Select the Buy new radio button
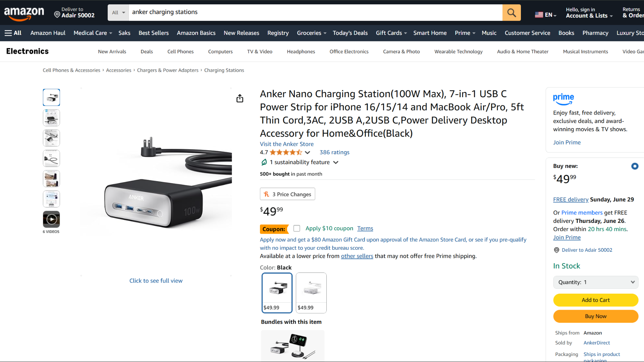The height and width of the screenshot is (362, 644). [x=635, y=166]
